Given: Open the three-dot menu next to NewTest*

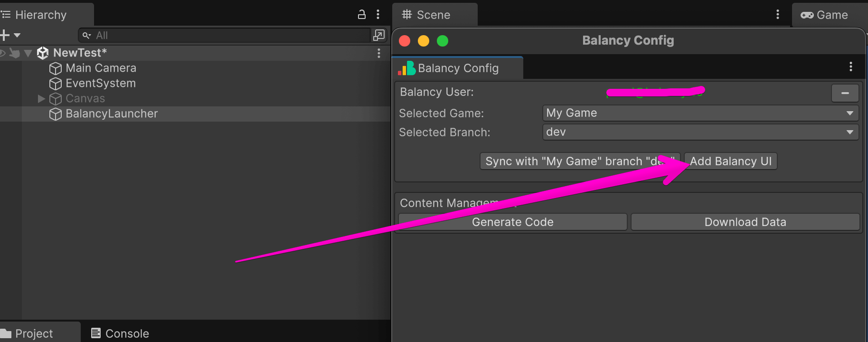Looking at the screenshot, I should pyautogui.click(x=378, y=53).
